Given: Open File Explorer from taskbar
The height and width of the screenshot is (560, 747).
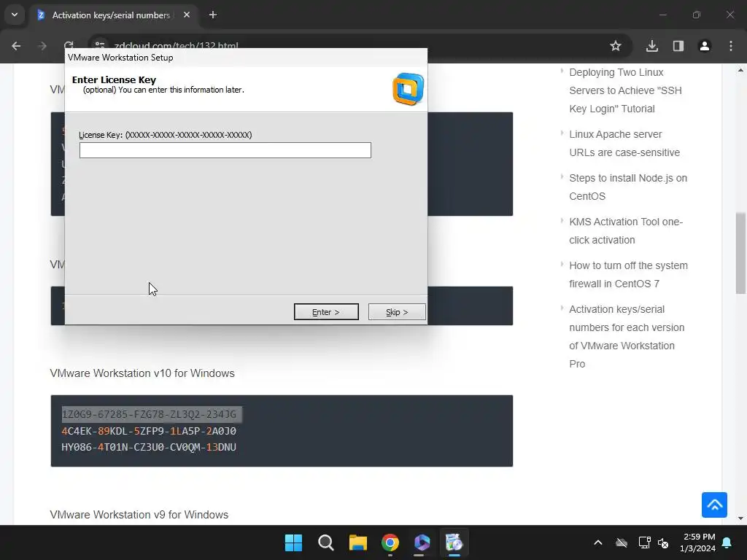Looking at the screenshot, I should [x=357, y=542].
